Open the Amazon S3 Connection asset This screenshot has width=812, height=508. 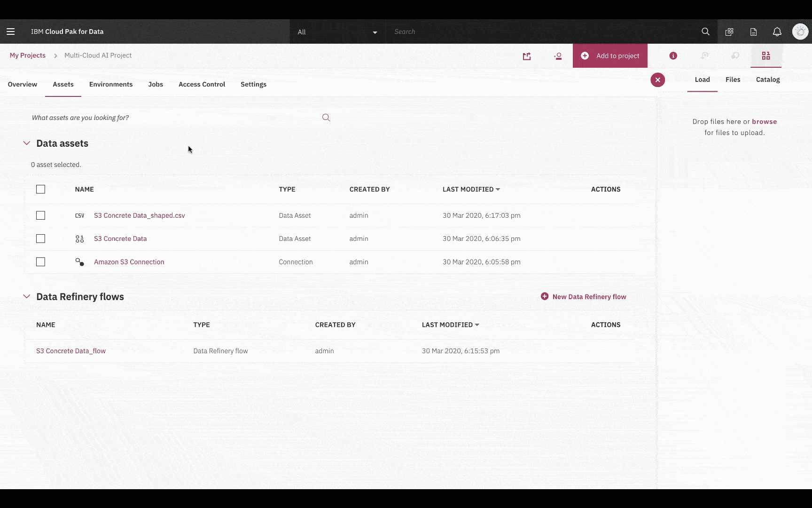point(129,262)
